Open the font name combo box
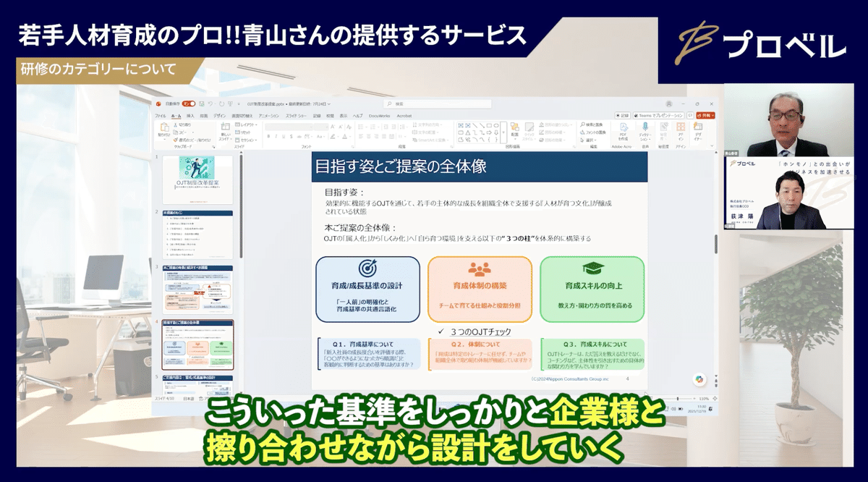The width and height of the screenshot is (868, 482). point(289,127)
